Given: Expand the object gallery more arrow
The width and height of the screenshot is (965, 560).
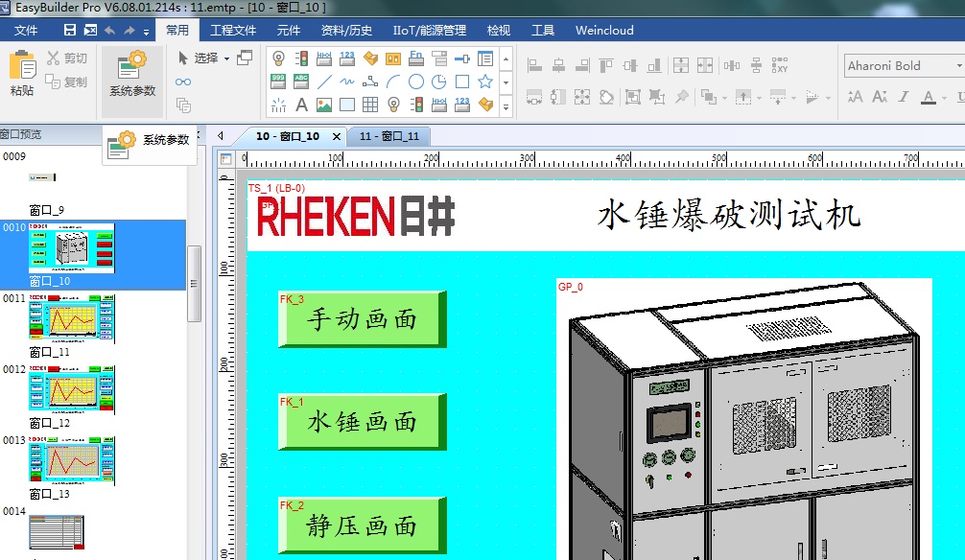Looking at the screenshot, I should pos(506,105).
